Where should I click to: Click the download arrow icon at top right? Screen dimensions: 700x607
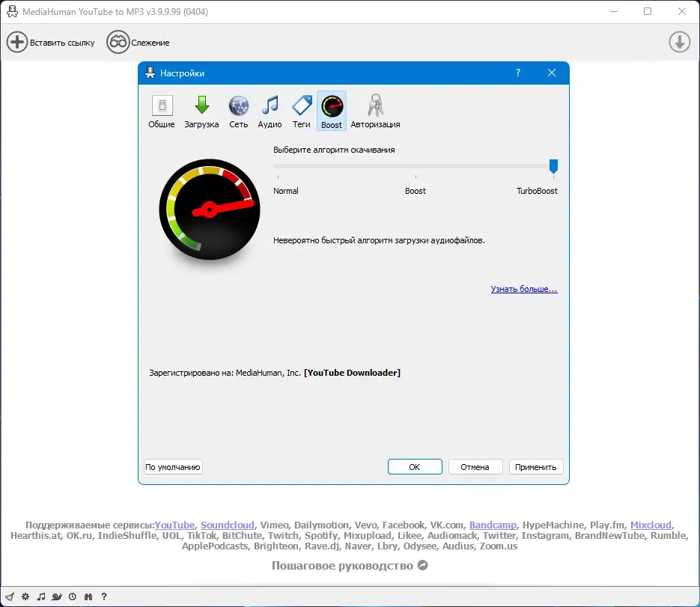tap(680, 43)
